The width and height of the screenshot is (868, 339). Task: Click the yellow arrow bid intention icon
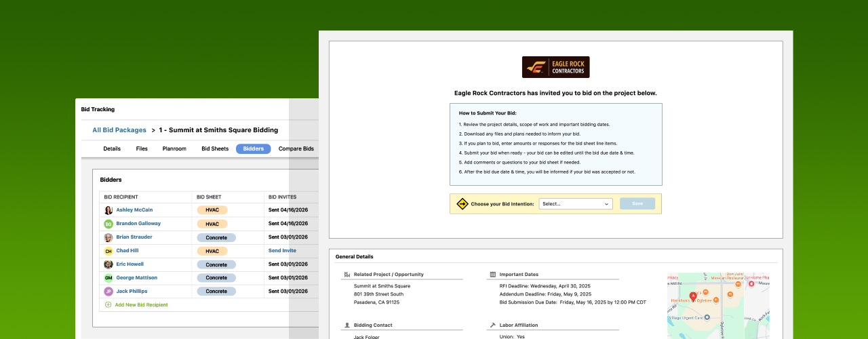[x=462, y=203]
